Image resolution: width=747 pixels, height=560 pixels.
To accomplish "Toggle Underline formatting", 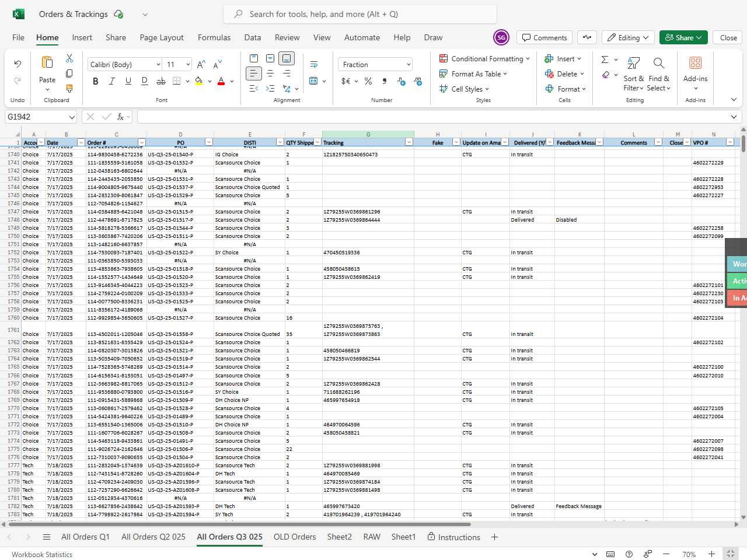I will pyautogui.click(x=128, y=81).
